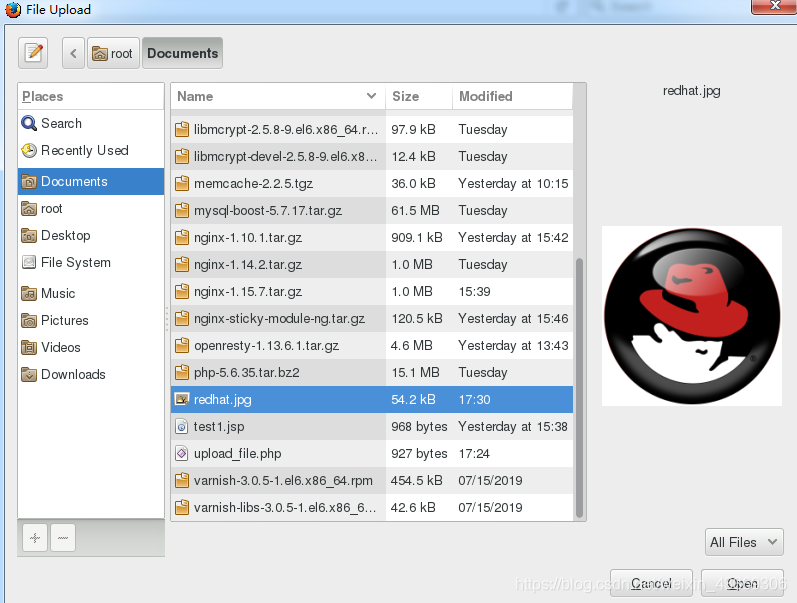Open Recently Used in Places
The image size is (797, 603).
pyautogui.click(x=91, y=150)
